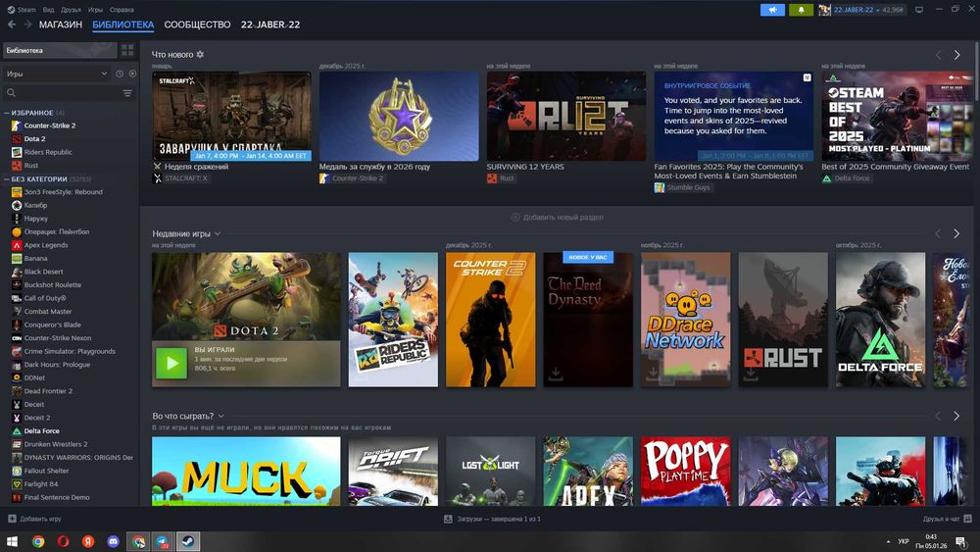Screen dimensions: 980x552
Task: Open Riders Republic recent game cover
Action: pyautogui.click(x=393, y=320)
